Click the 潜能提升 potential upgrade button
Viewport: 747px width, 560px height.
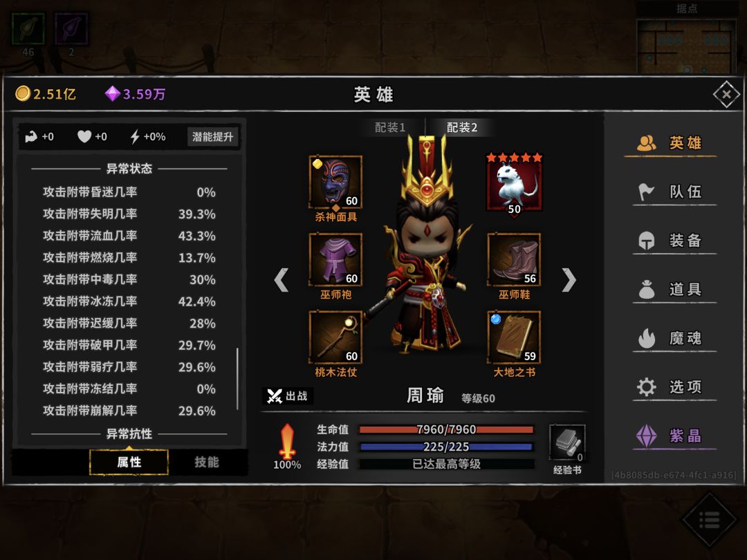(x=212, y=137)
